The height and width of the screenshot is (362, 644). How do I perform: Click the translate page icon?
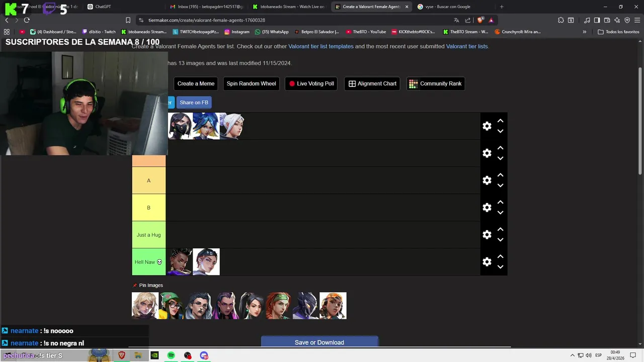[x=456, y=20]
